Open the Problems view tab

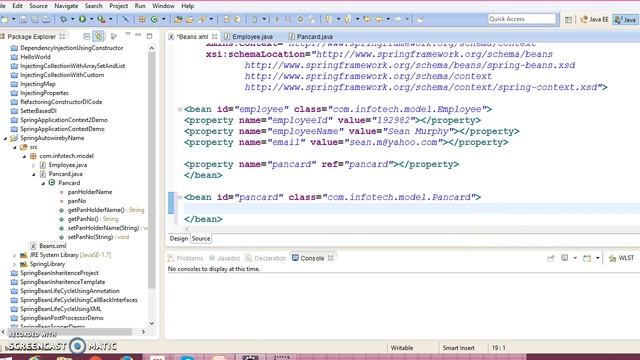click(x=186, y=258)
